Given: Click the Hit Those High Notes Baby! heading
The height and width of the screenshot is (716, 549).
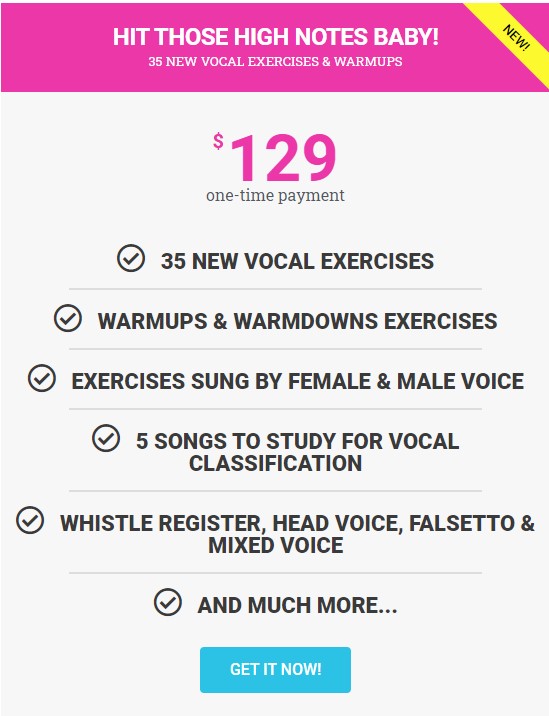Looking at the screenshot, I should click(276, 37).
